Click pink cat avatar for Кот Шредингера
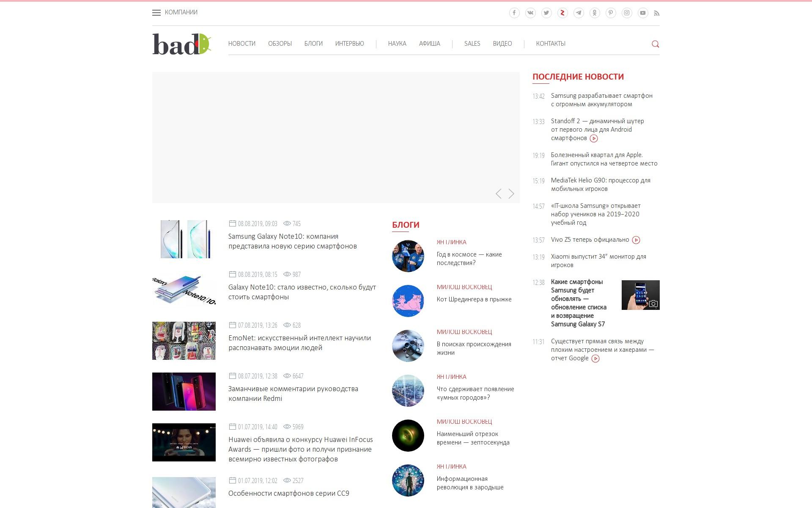The image size is (812, 508). 408,301
